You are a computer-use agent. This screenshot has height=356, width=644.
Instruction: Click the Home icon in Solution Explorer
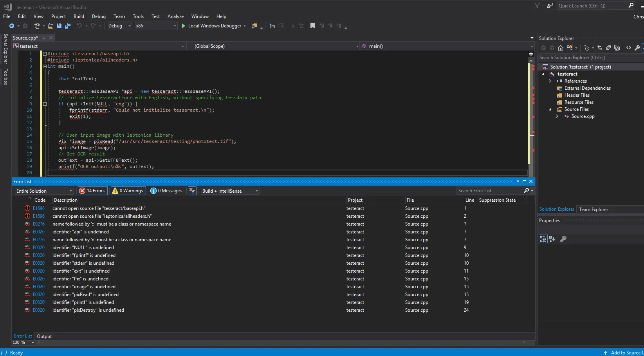point(561,48)
